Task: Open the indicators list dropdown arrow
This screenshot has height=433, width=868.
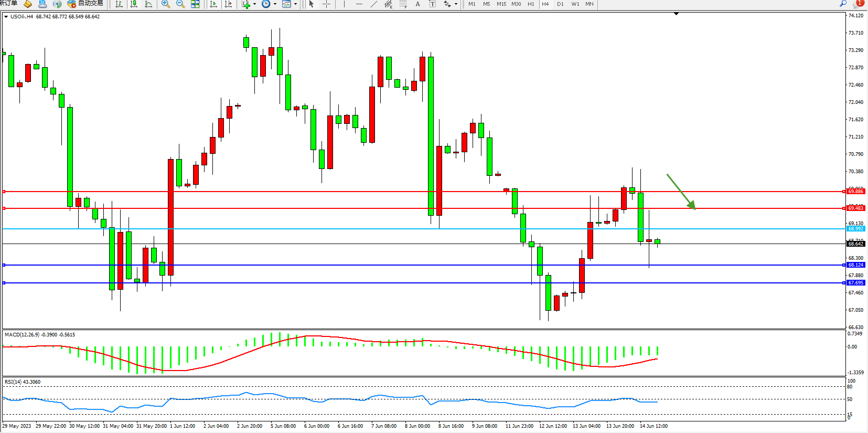Action: (x=255, y=4)
